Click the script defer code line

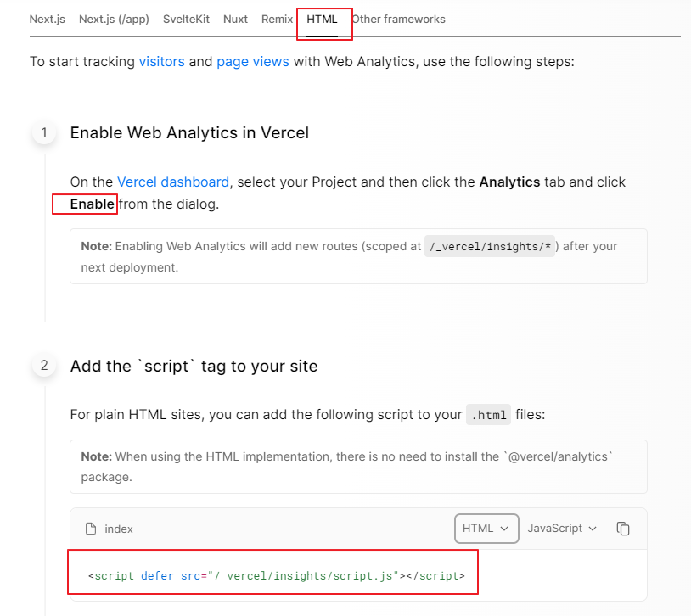point(276,575)
